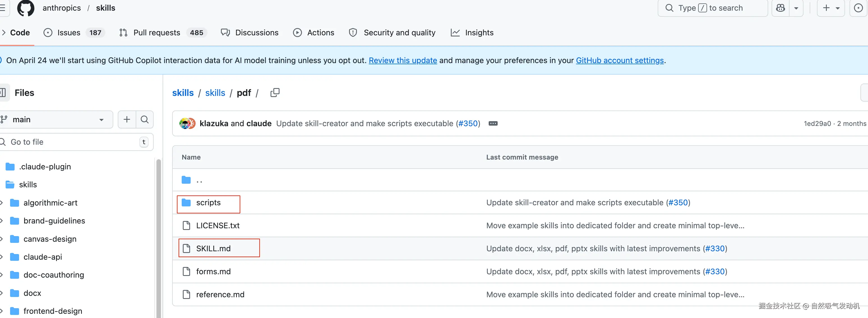Open the main branch dropdown
The image size is (868, 318).
[x=56, y=119]
